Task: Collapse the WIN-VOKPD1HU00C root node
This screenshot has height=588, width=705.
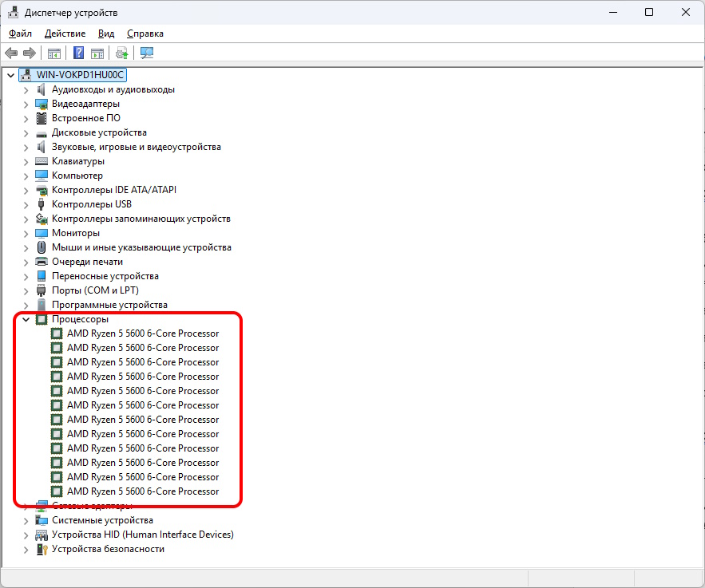Action: point(11,75)
